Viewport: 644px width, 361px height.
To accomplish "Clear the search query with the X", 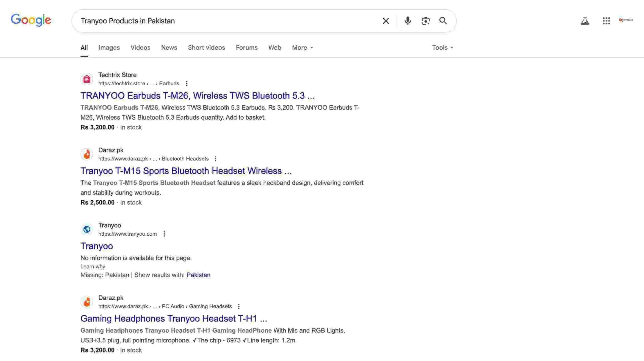I will [x=385, y=21].
